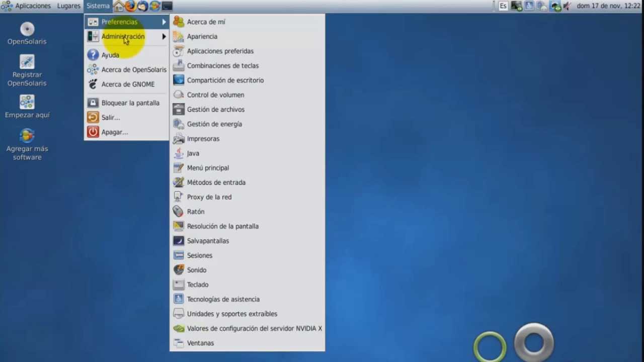The image size is (644, 362).
Task: Click the date and time clock
Action: coord(608,6)
